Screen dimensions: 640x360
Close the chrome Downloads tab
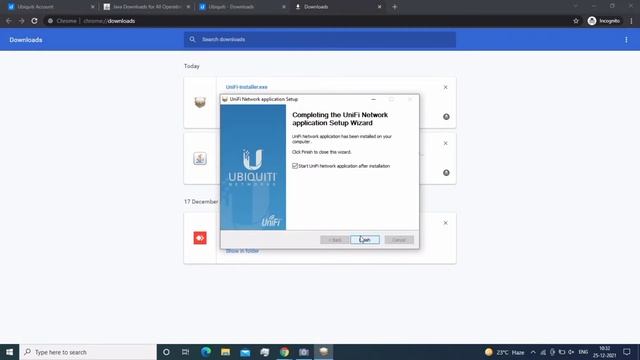pyautogui.click(x=379, y=7)
